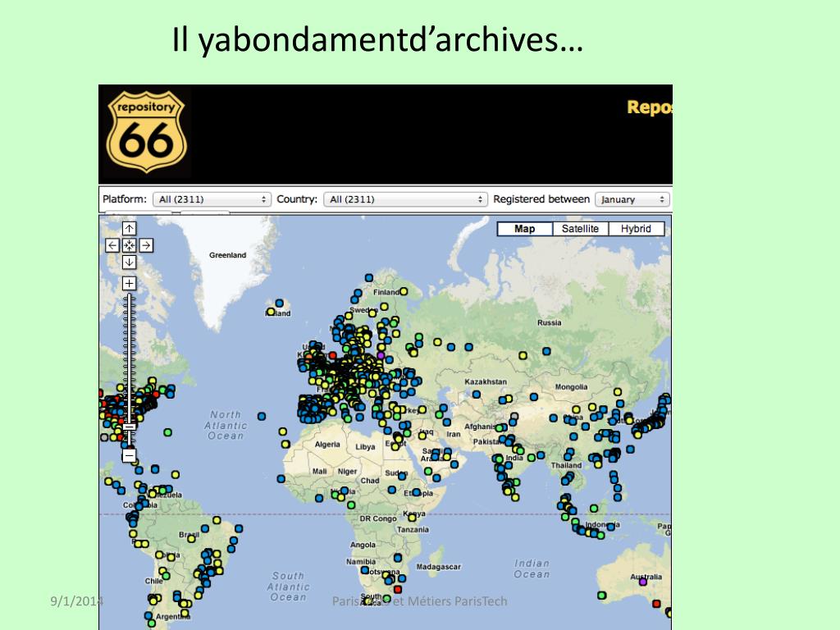Click the Algeria label on the map

pos(327,444)
